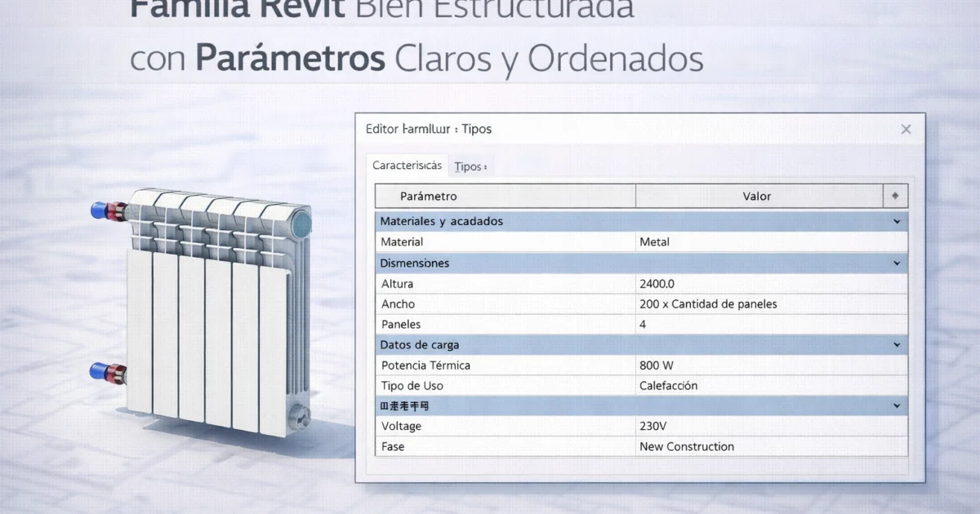Click the Fase value New Construction

(x=687, y=446)
